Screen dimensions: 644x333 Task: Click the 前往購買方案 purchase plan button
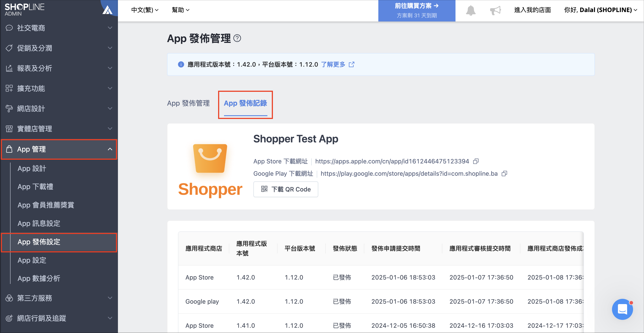pos(417,11)
